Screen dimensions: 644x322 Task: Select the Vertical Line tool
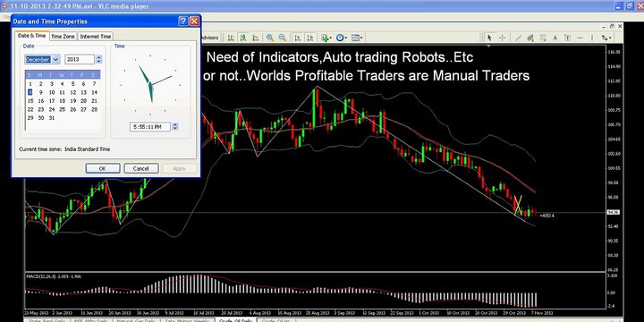click(592, 38)
